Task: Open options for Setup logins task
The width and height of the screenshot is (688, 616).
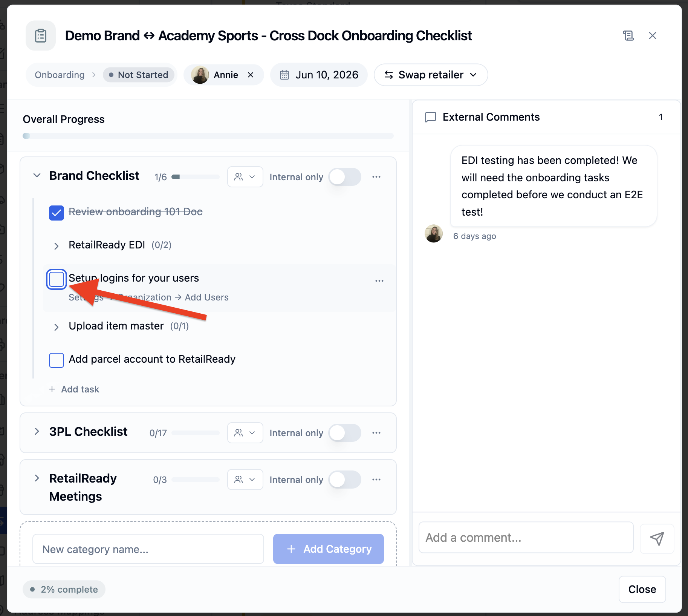Action: (x=379, y=281)
